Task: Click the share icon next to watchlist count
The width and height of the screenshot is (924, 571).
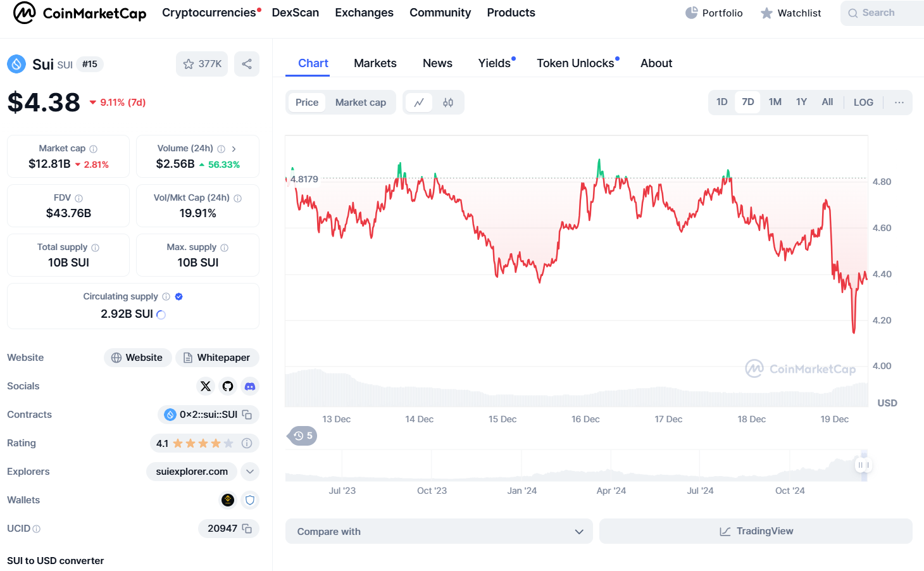Action: pos(247,64)
